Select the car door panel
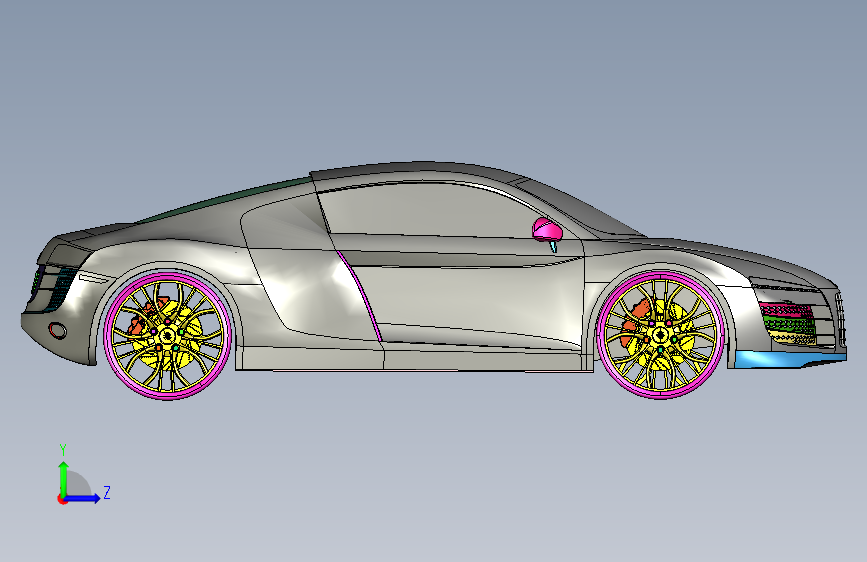Image resolution: width=867 pixels, height=562 pixels. [470, 299]
